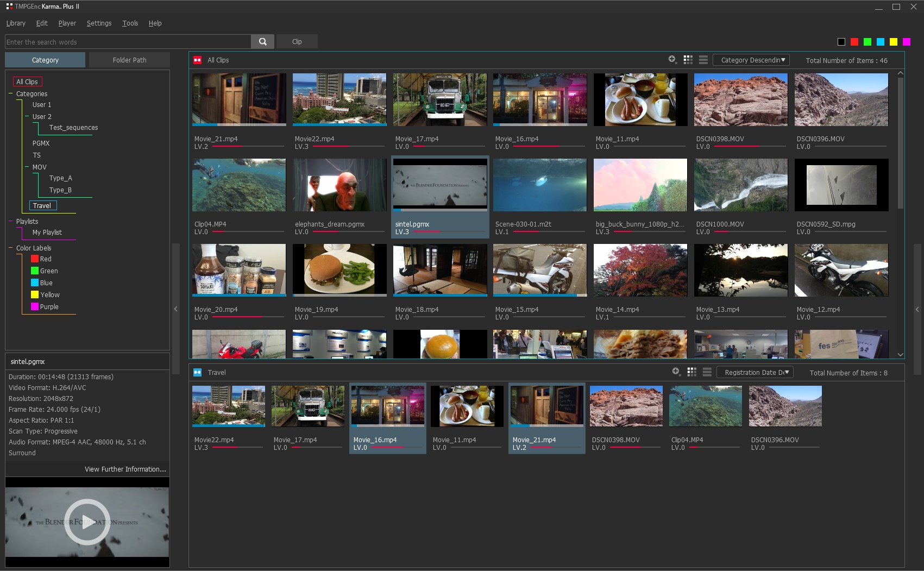Adjust the Movie22.mp4 level bar in All Clips

pyautogui.click(x=348, y=147)
